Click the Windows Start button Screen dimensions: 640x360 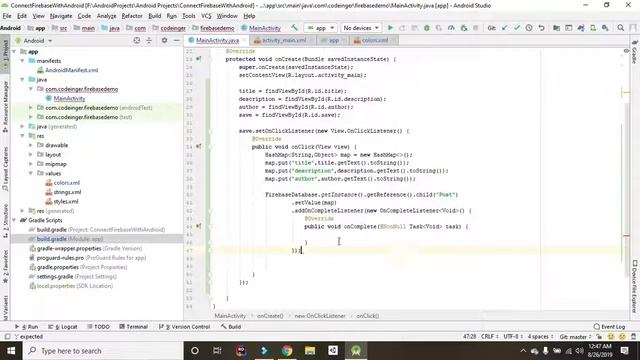tap(11, 351)
